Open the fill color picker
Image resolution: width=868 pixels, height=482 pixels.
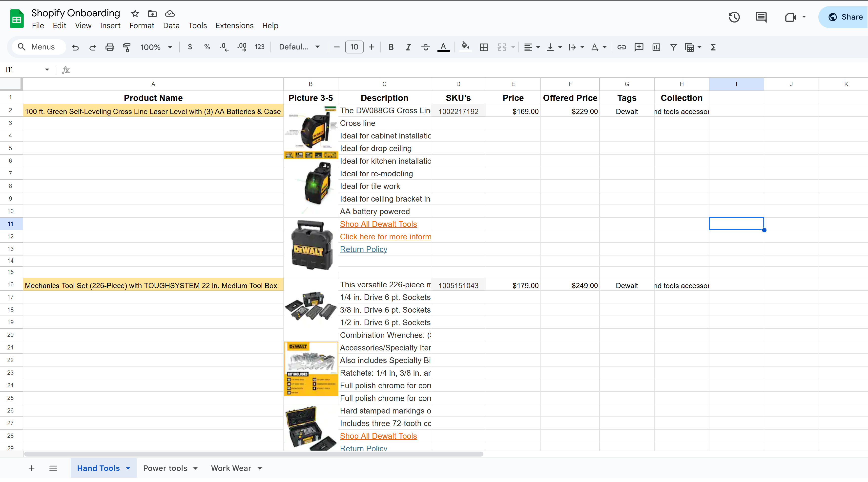pyautogui.click(x=465, y=47)
